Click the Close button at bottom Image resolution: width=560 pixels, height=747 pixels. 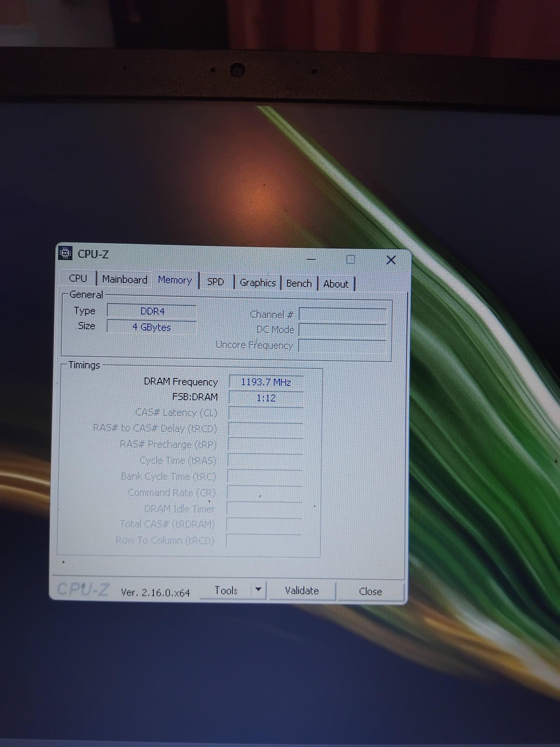(370, 591)
